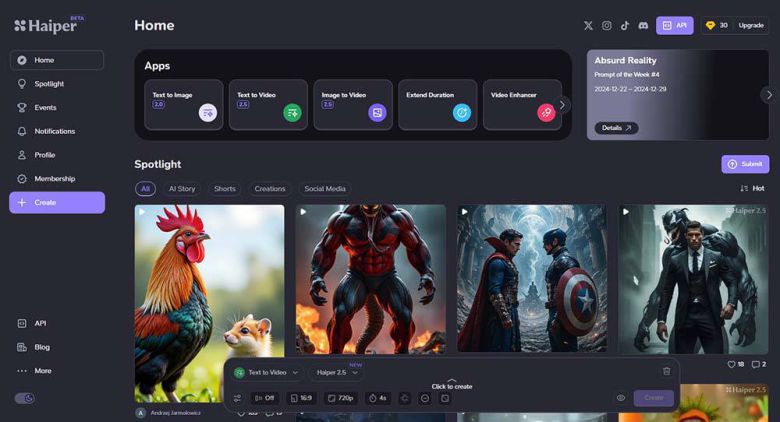Open the Text to Video mode dropdown
This screenshot has width=780, height=422.
click(267, 372)
